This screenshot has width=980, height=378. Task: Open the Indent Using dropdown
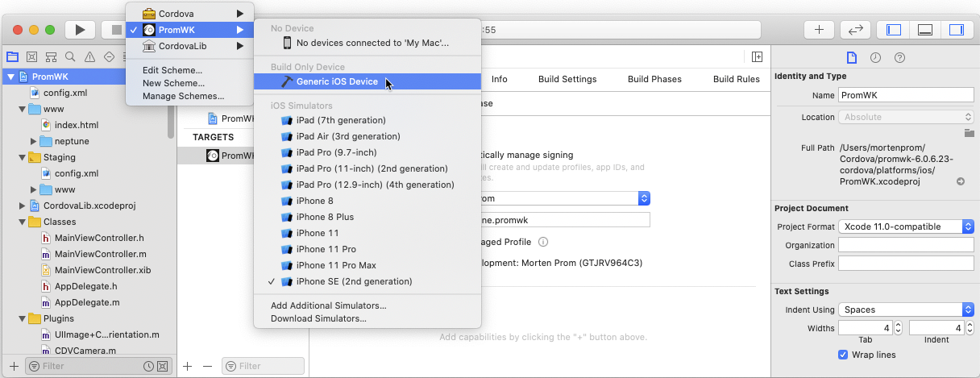coord(907,309)
